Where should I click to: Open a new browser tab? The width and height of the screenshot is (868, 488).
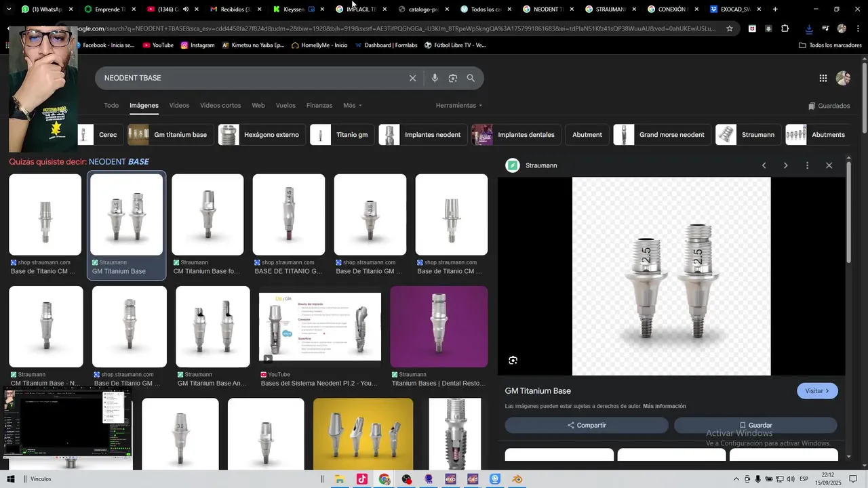(x=775, y=9)
